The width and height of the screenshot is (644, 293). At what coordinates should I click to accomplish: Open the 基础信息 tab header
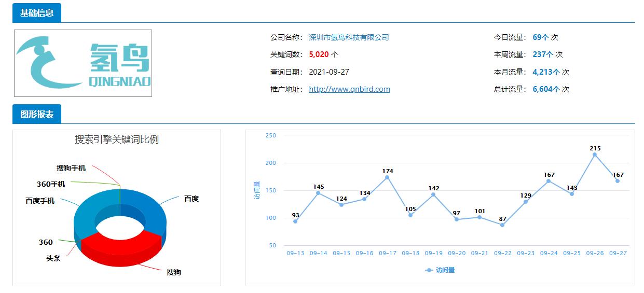pos(37,13)
